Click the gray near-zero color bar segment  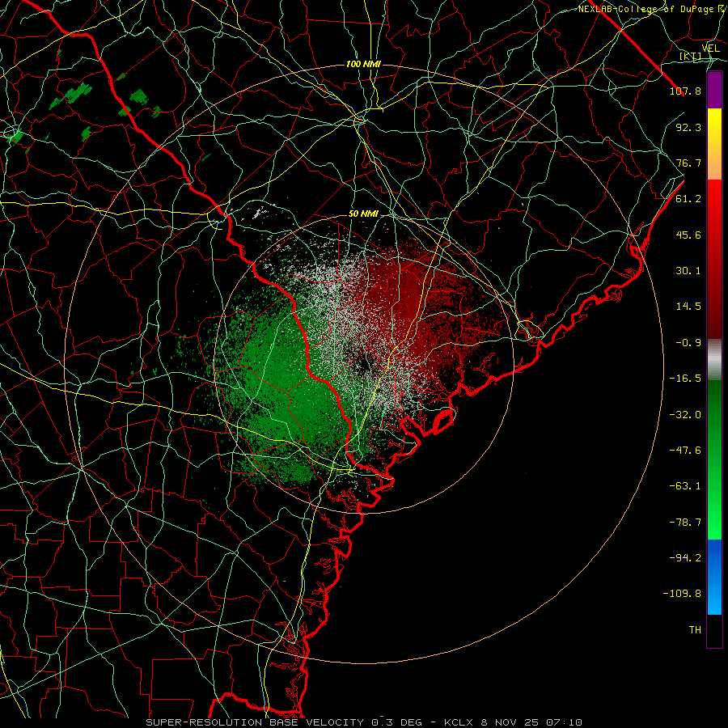(x=714, y=360)
